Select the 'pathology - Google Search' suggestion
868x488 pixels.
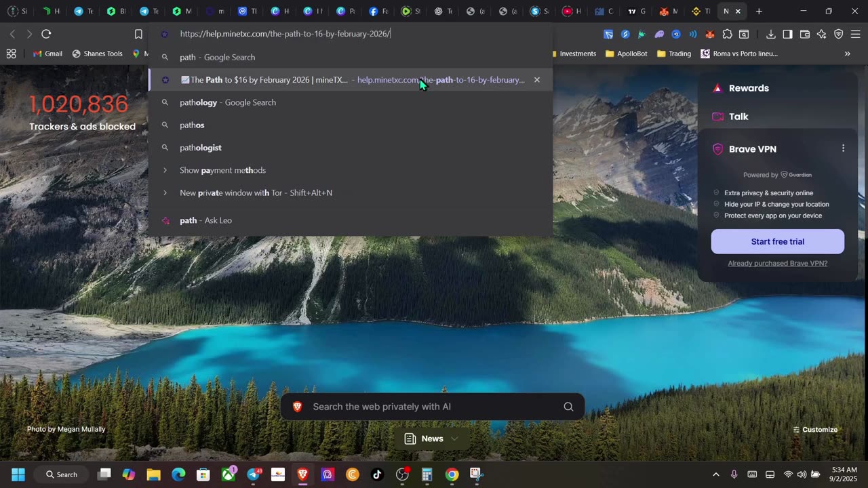351,102
